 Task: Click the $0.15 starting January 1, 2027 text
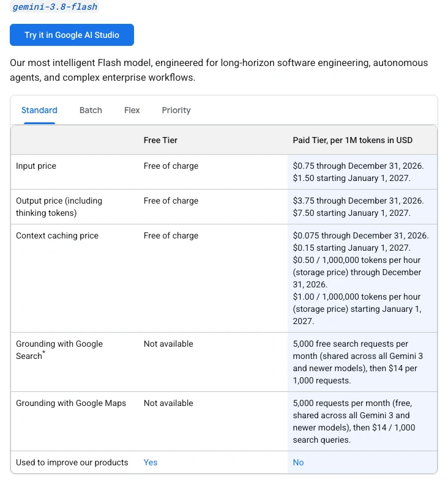(x=351, y=248)
